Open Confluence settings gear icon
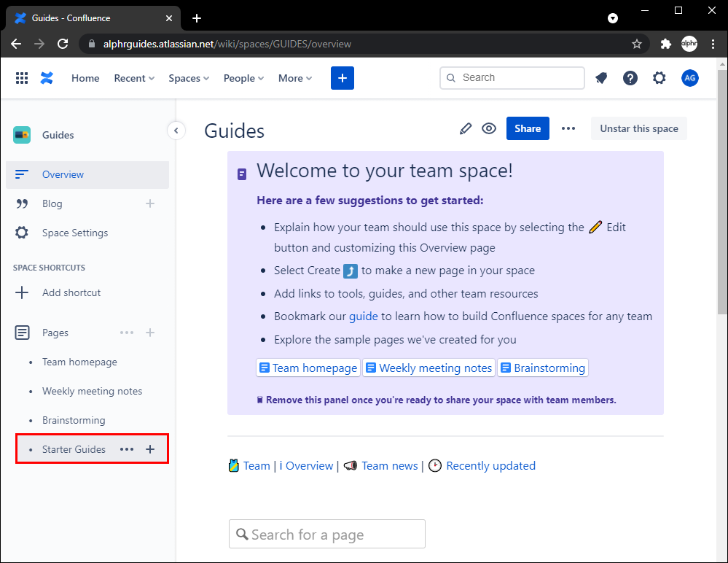This screenshot has width=728, height=563. [659, 78]
